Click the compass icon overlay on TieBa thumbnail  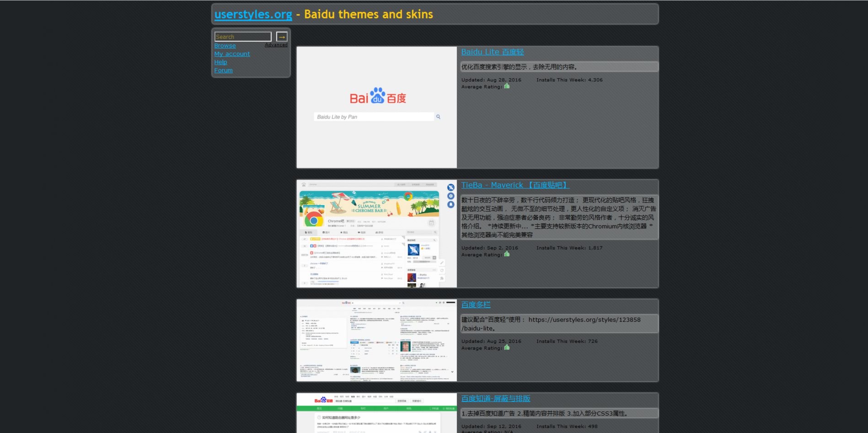tap(450, 187)
